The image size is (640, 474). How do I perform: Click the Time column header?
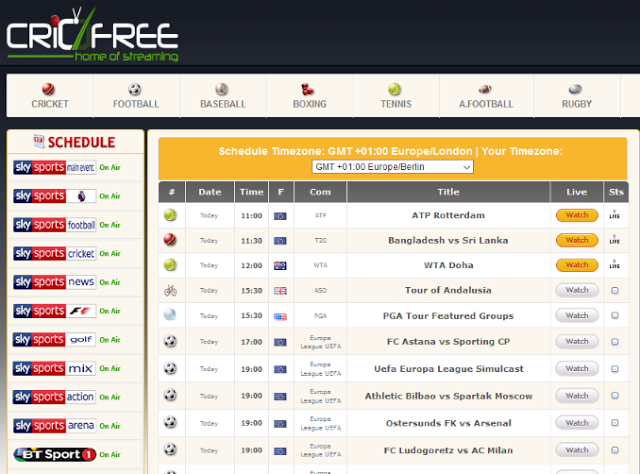(251, 192)
